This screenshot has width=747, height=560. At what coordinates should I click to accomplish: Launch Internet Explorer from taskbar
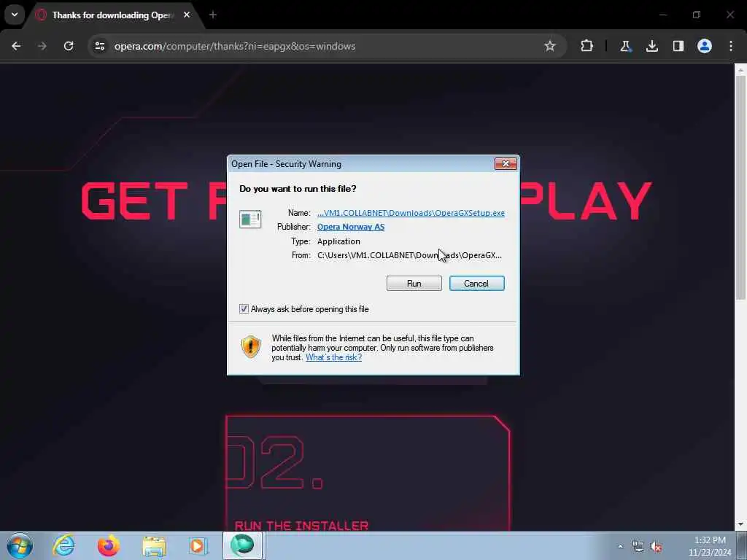click(x=64, y=545)
